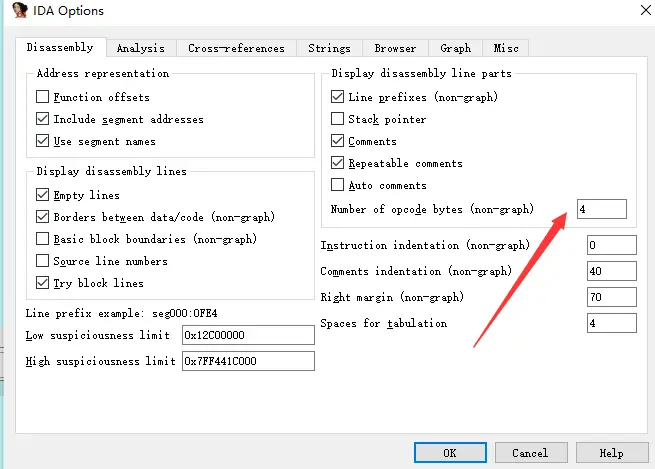Focus the Instruction indentation field

tap(612, 245)
